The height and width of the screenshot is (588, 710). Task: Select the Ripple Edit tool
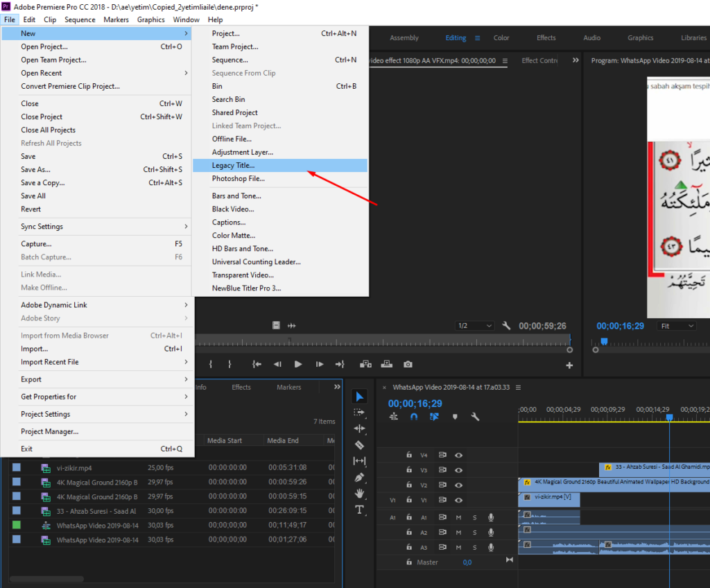coord(360,429)
